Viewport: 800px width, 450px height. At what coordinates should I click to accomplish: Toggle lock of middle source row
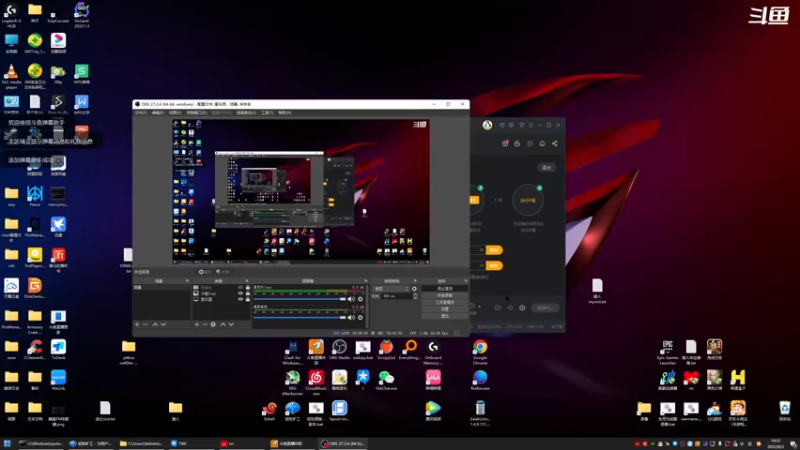(x=248, y=293)
